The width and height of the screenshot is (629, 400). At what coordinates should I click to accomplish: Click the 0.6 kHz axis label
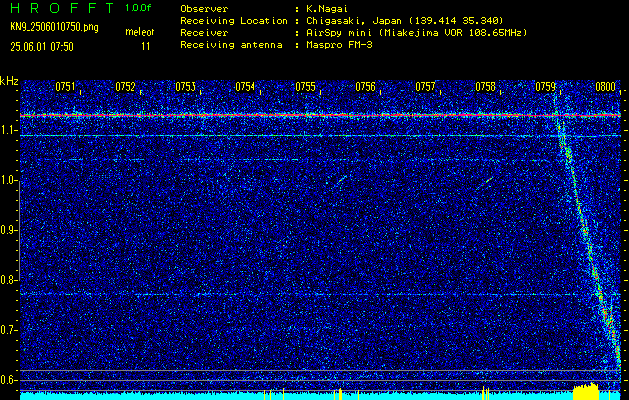pos(8,380)
